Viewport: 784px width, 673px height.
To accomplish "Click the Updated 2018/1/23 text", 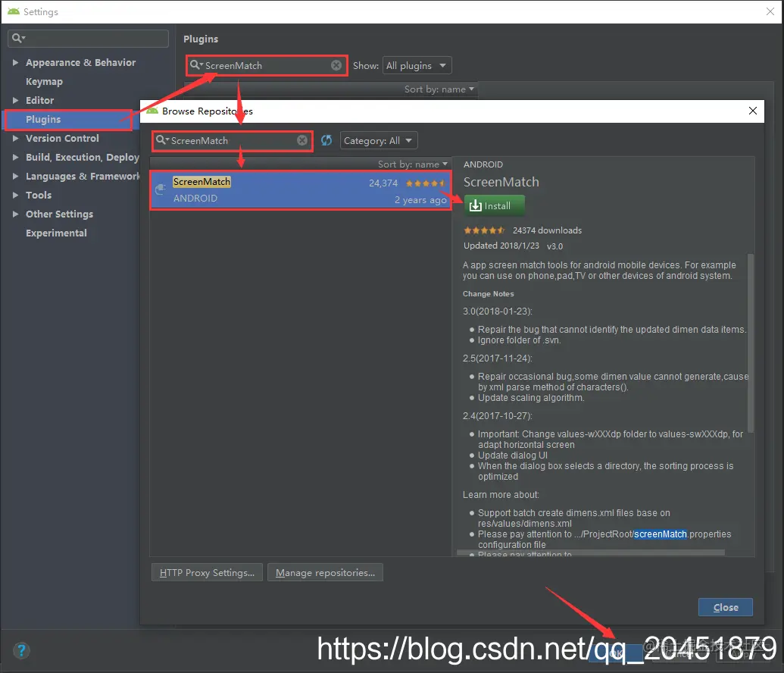I will tap(501, 246).
